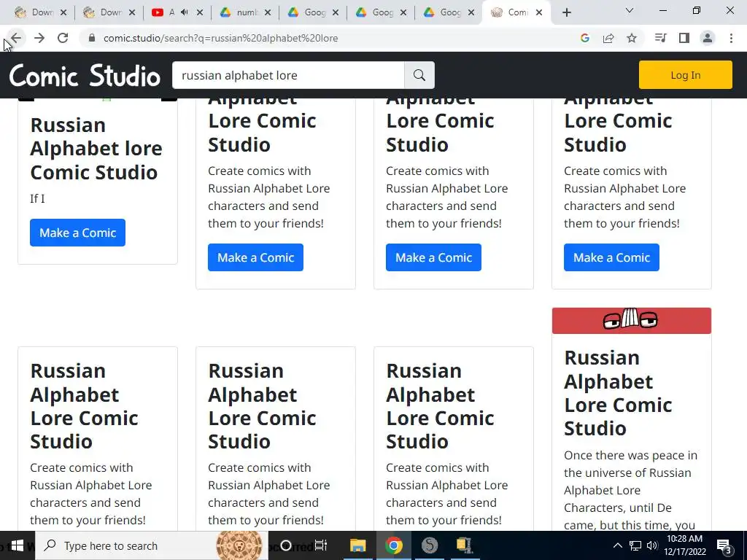The width and height of the screenshot is (747, 560).
Task: Open the Windows Start menu
Action: coord(18,545)
